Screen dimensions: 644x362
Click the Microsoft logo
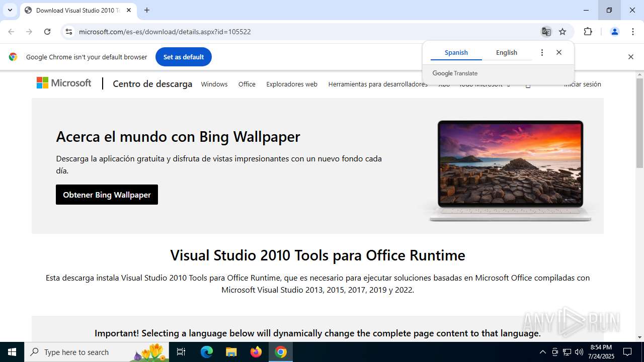pyautogui.click(x=64, y=83)
